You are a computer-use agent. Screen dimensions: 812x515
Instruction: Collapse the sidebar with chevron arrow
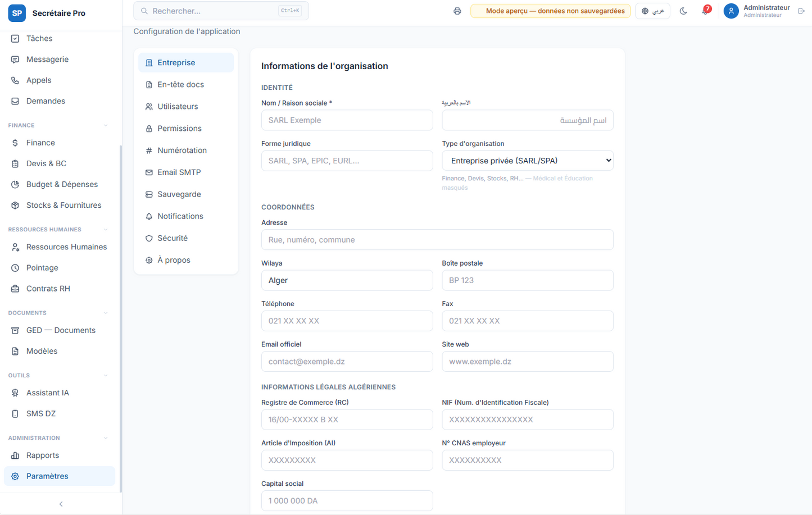pyautogui.click(x=61, y=504)
